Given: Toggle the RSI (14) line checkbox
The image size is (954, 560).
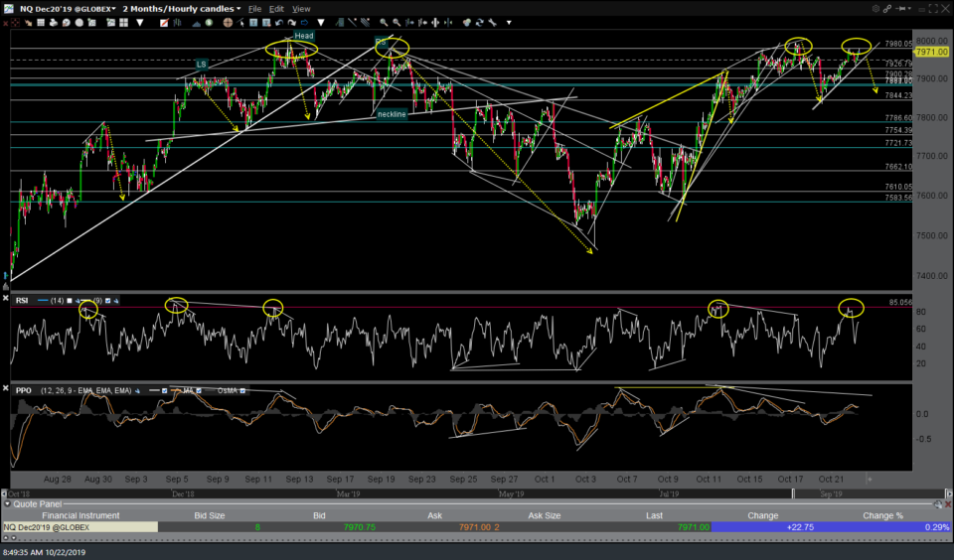Looking at the screenshot, I should tap(70, 301).
